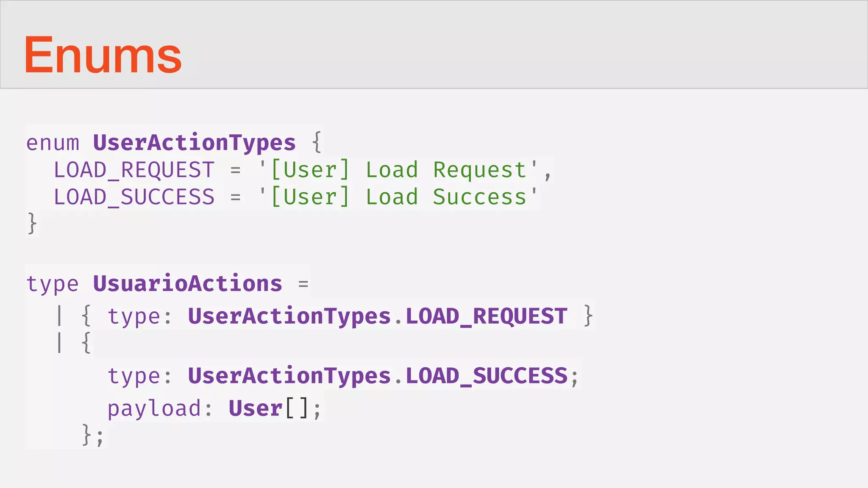868x488 pixels.
Task: Click the 'LOAD_SUCCESS' enum member on the left
Action: 134,197
